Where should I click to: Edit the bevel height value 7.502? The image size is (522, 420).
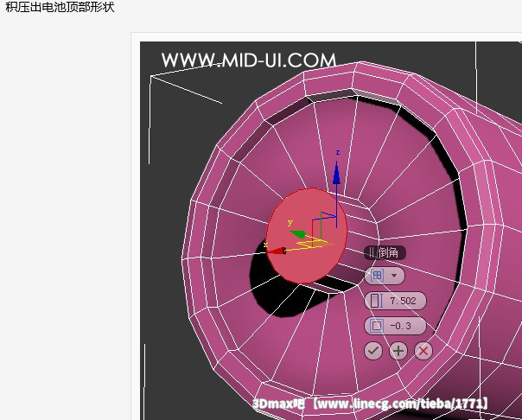[403, 301]
